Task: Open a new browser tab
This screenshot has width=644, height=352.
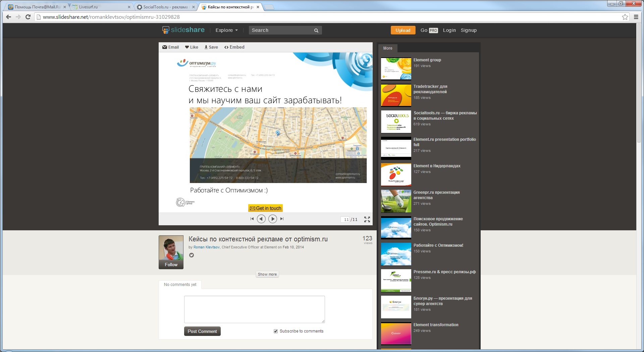Action: 269,7
